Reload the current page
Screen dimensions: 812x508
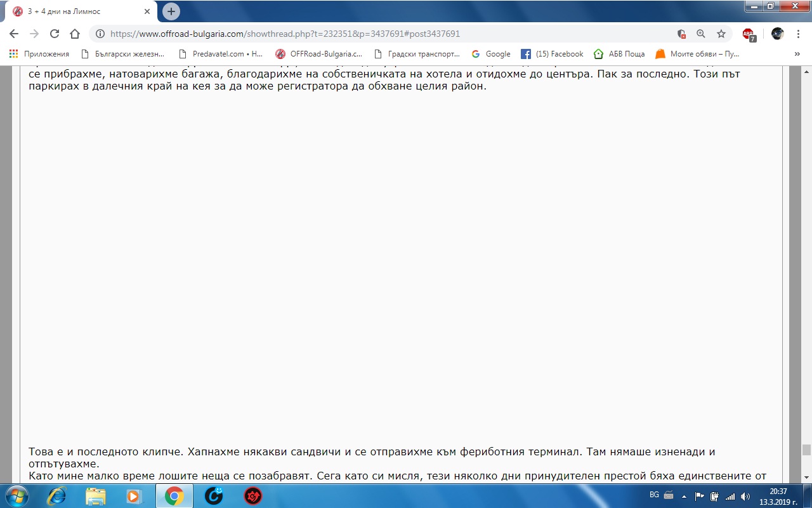coord(55,34)
